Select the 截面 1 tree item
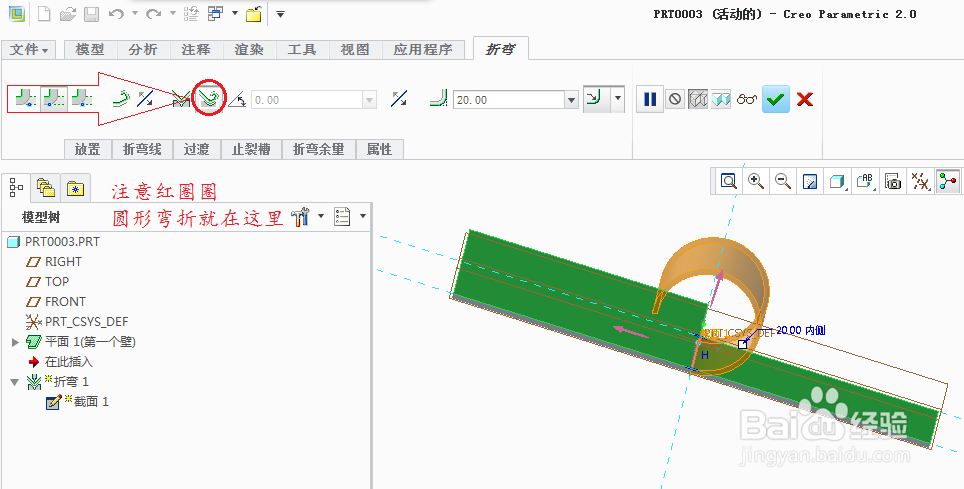The image size is (964, 489). pyautogui.click(x=91, y=402)
